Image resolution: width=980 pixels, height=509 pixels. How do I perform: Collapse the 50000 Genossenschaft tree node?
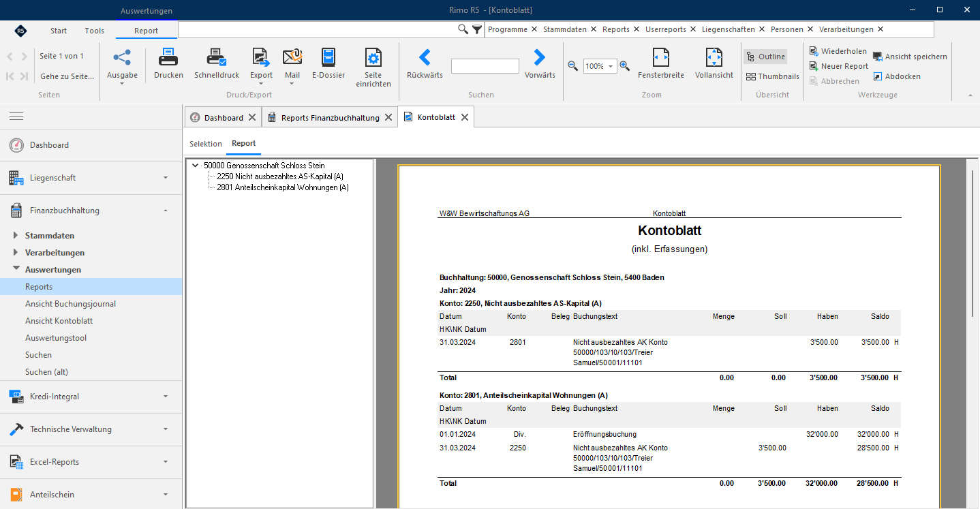[196, 166]
